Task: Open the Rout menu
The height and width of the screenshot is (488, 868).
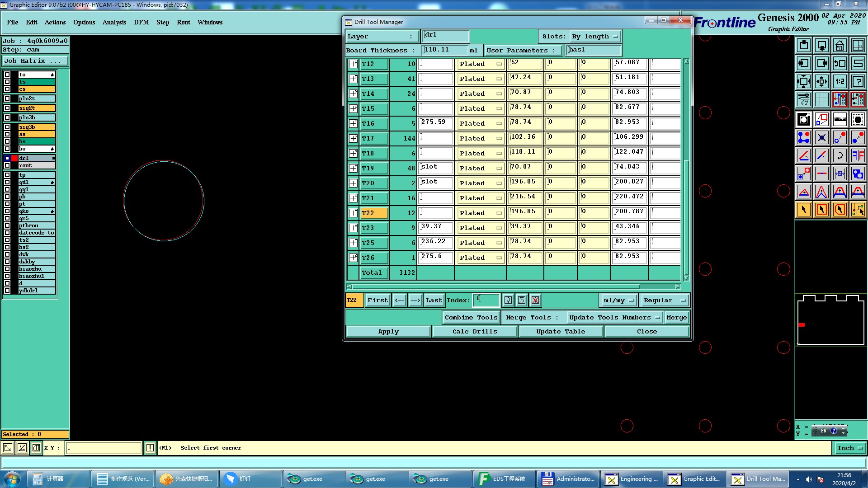Action: 184,22
